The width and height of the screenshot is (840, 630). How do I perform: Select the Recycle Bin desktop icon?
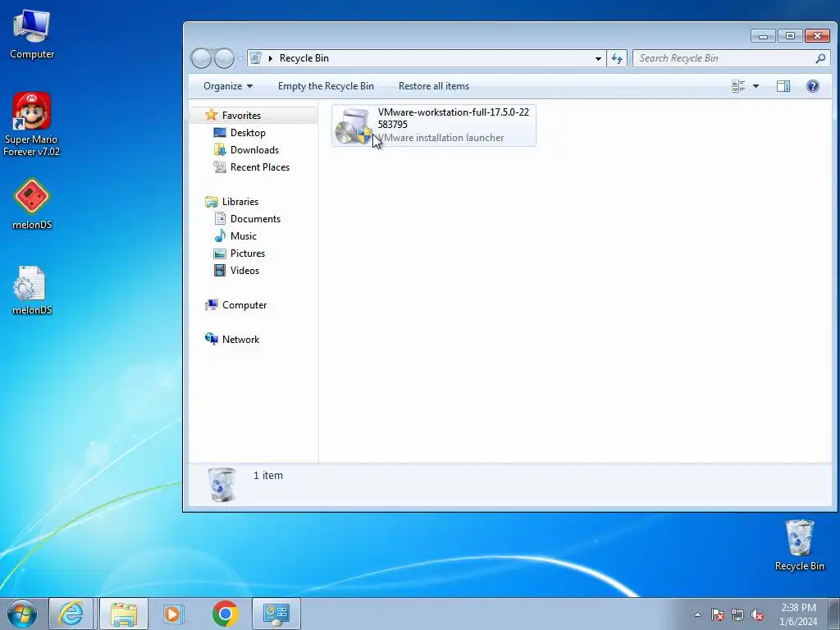click(x=799, y=545)
